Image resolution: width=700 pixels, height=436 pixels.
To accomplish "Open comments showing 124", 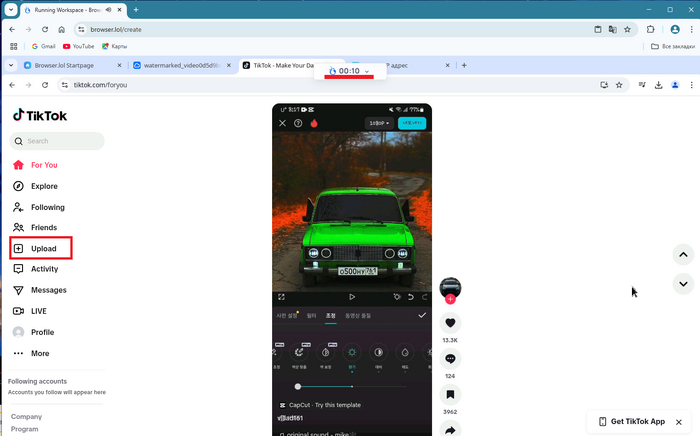I will pyautogui.click(x=450, y=359).
